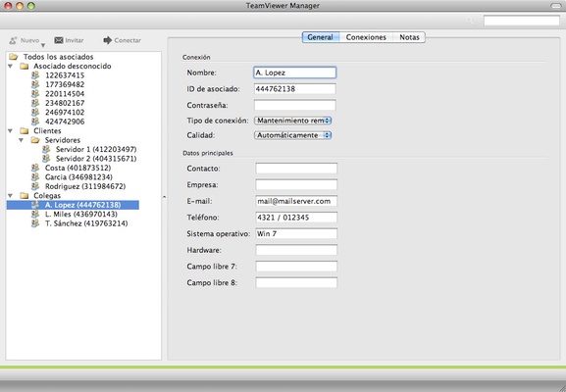Click the Conectar arrow icon

(108, 40)
